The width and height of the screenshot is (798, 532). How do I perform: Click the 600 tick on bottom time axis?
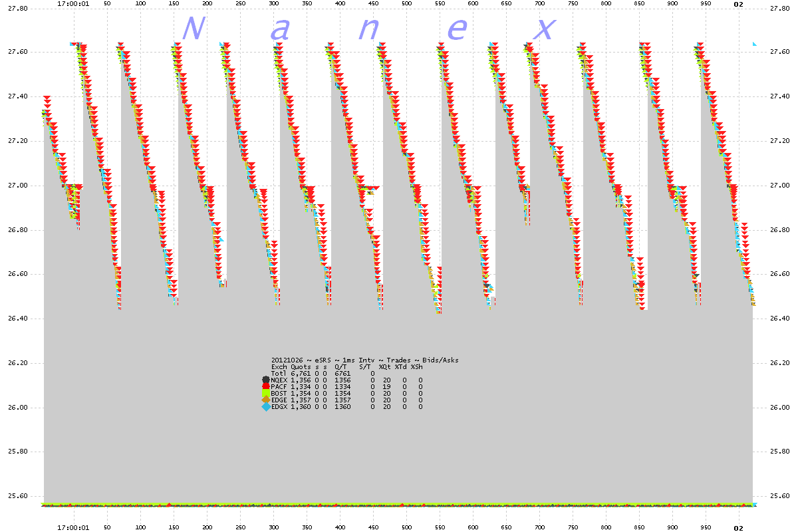(x=473, y=527)
